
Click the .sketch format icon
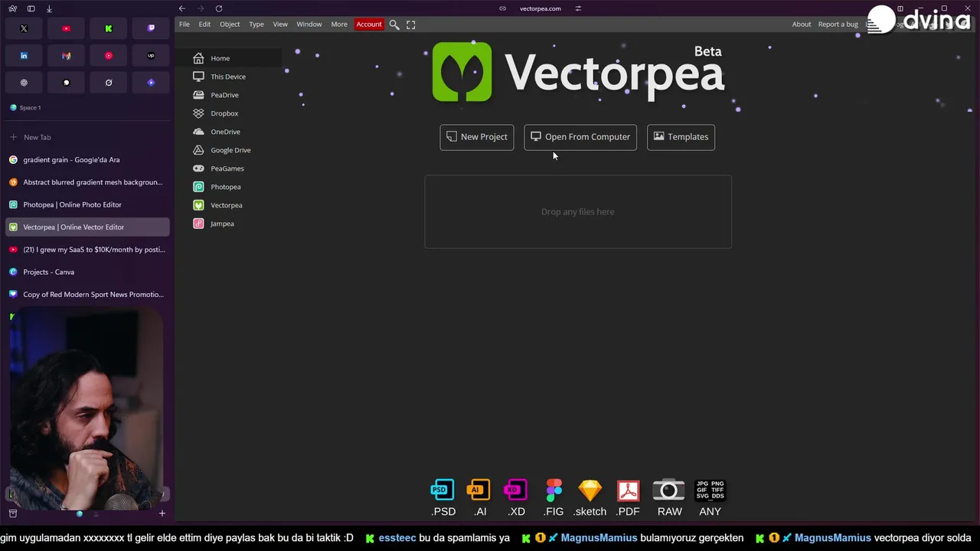point(590,497)
